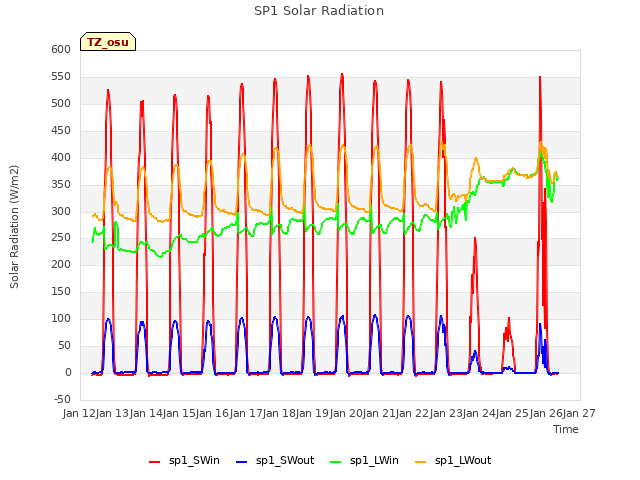Image resolution: width=640 pixels, height=480 pixels.
Task: Click the 150 y-axis tick label
Action: (61, 291)
